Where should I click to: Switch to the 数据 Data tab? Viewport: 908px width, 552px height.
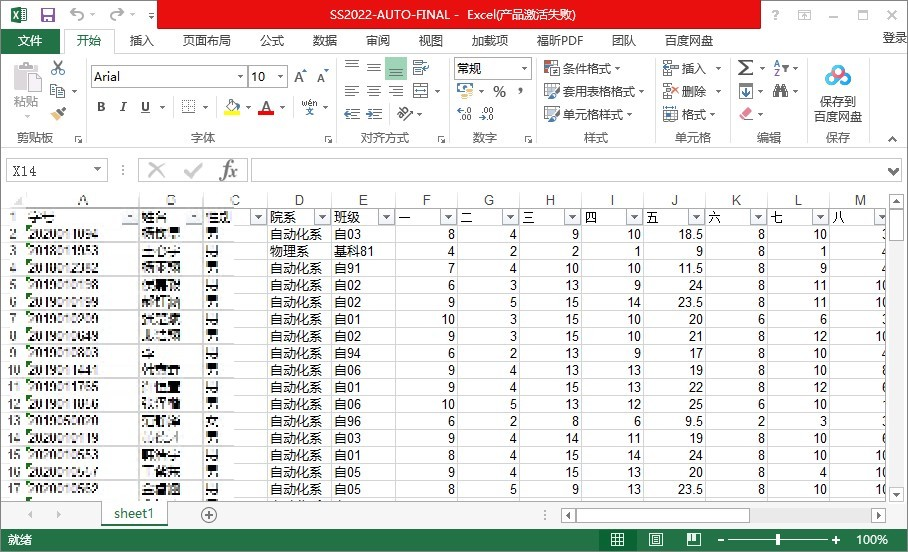[324, 41]
